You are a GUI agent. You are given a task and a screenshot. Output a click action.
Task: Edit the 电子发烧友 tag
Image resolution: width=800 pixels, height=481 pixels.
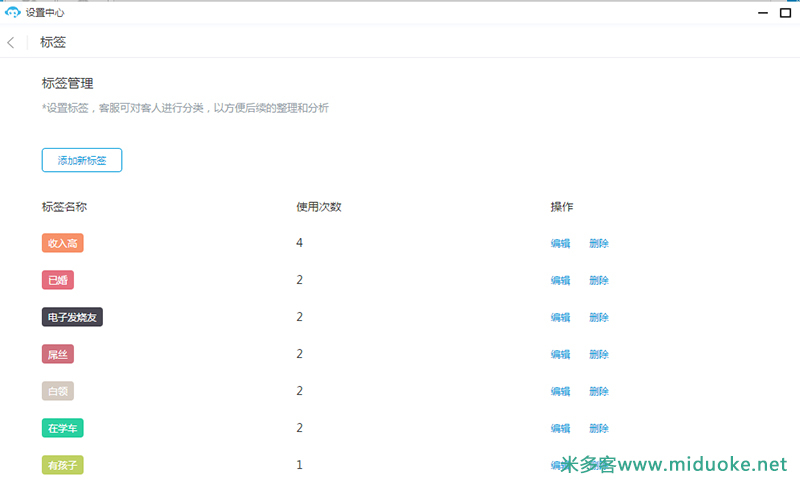coord(560,317)
